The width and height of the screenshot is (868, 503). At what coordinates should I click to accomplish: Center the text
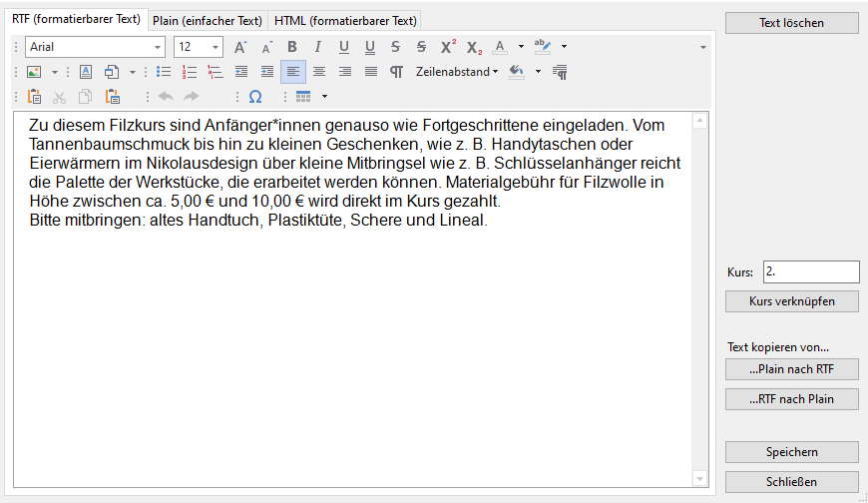pos(319,72)
